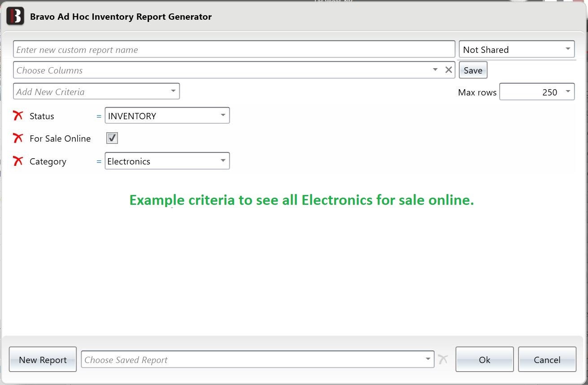The width and height of the screenshot is (588, 385).
Task: Change the Category Electronics dropdown
Action: click(x=167, y=161)
